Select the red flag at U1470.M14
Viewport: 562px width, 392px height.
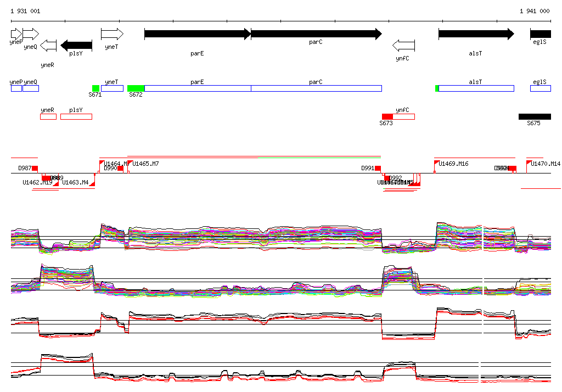coord(529,163)
